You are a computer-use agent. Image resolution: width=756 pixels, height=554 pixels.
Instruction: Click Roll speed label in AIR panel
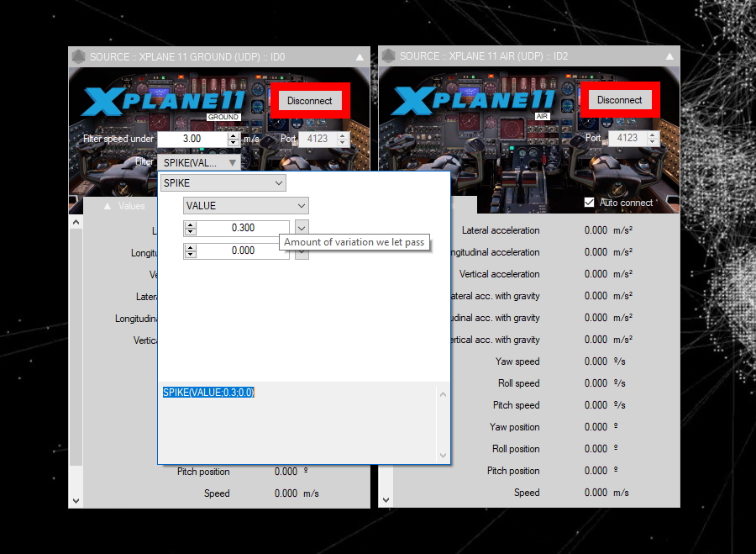(x=519, y=383)
